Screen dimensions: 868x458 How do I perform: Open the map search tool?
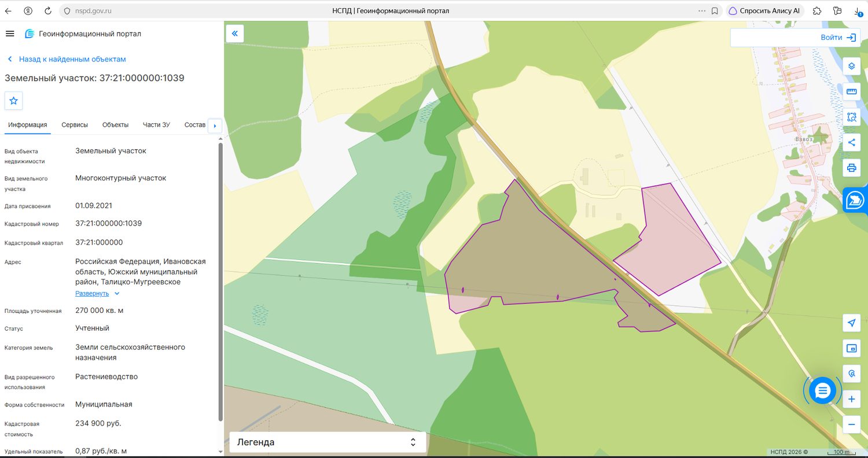[x=851, y=374]
